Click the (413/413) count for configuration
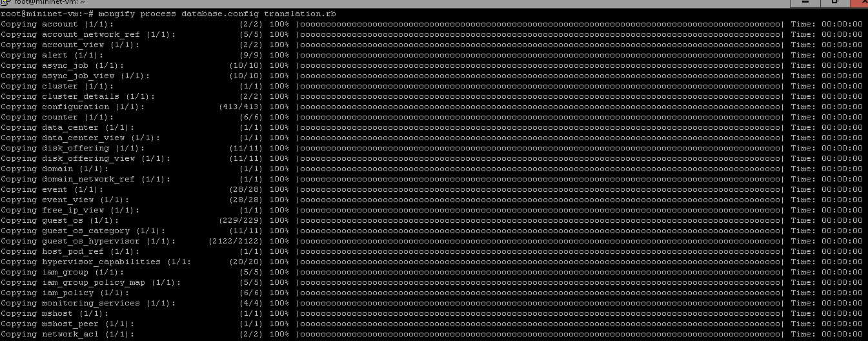The height and width of the screenshot is (341, 868). pos(241,107)
